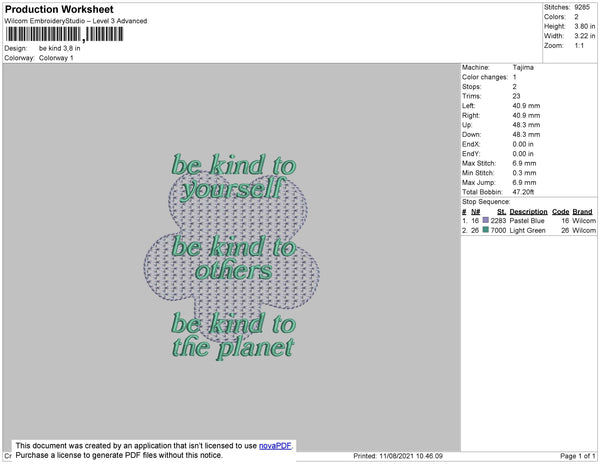Click the stitch count 2283

pos(498,221)
